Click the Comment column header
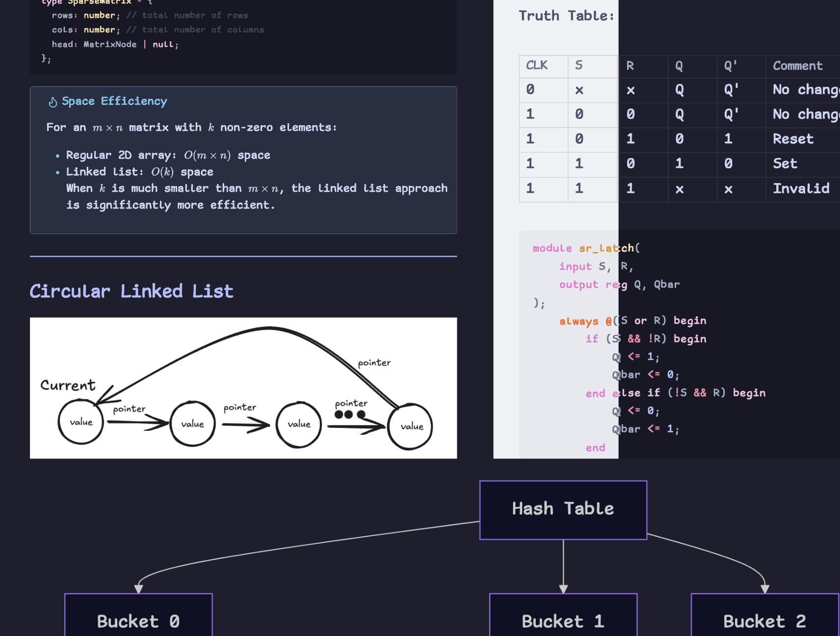The image size is (840, 636). click(803, 66)
